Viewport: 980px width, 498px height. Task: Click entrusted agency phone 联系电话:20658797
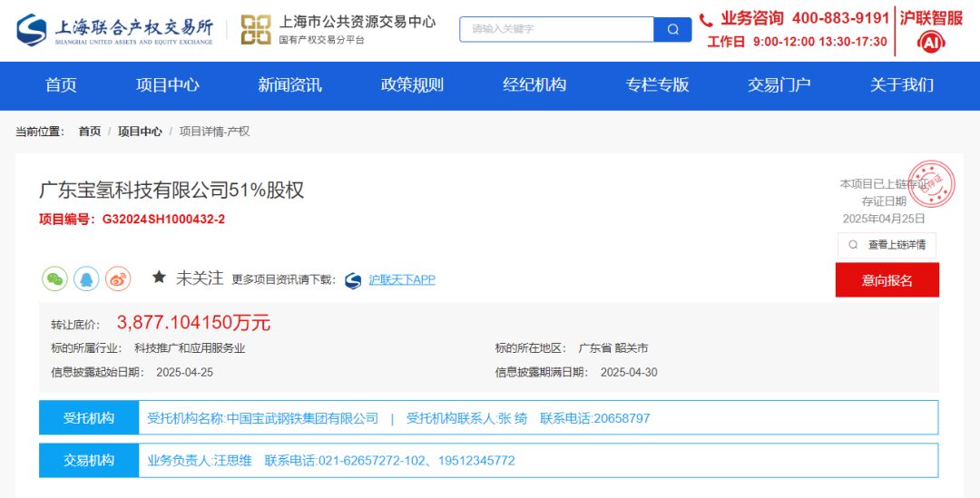tap(595, 418)
